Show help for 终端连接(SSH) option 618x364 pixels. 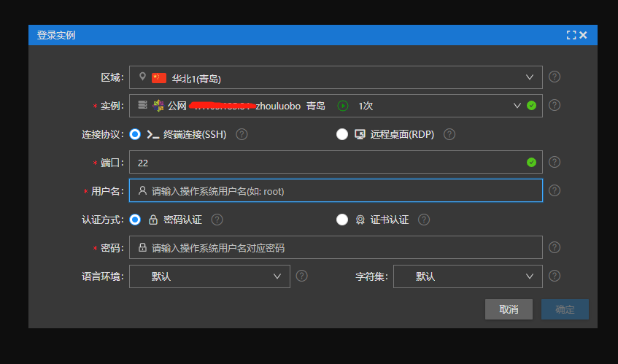point(242,134)
